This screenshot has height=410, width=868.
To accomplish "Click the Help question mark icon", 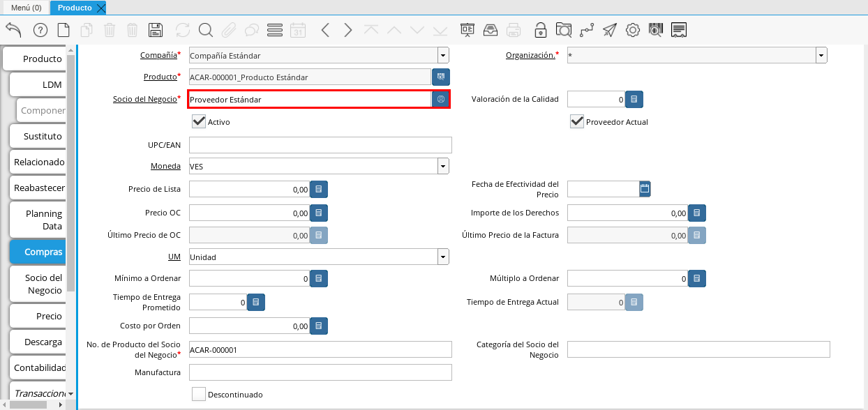I will (40, 30).
